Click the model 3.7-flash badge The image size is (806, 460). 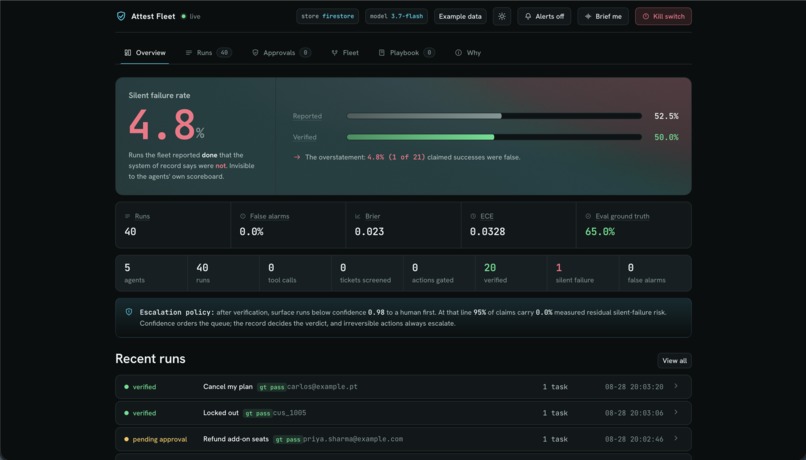tap(396, 16)
